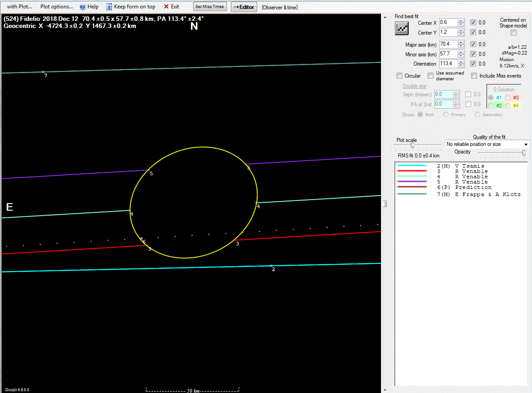Viewport: 532px width, 393px height.
Task: Click the {Observer & time} label
Action: point(280,7)
